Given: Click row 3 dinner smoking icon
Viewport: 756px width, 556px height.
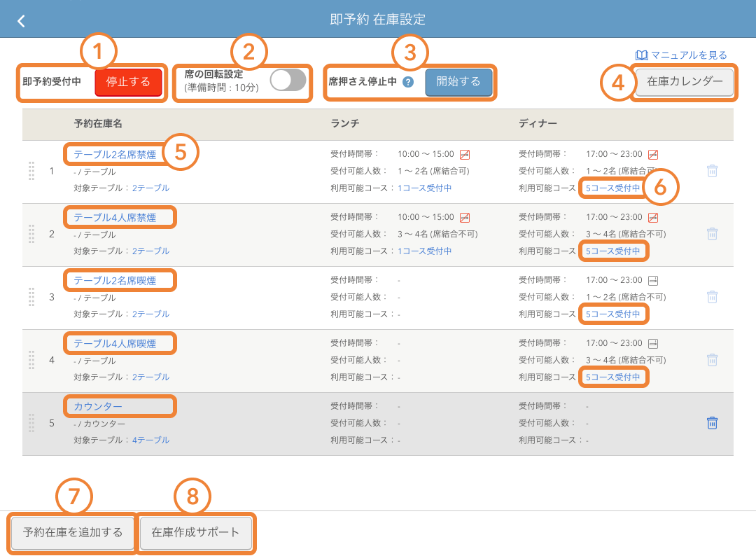Looking at the screenshot, I should [653, 281].
